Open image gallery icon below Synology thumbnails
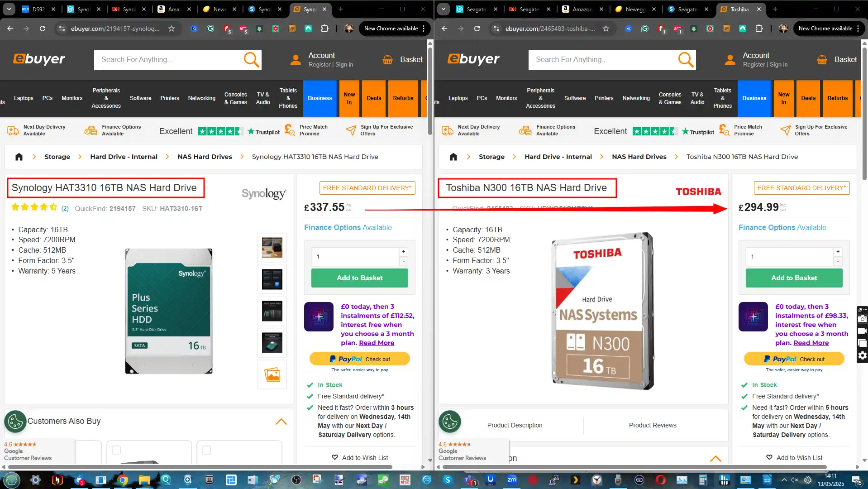868x489 pixels. click(x=272, y=375)
